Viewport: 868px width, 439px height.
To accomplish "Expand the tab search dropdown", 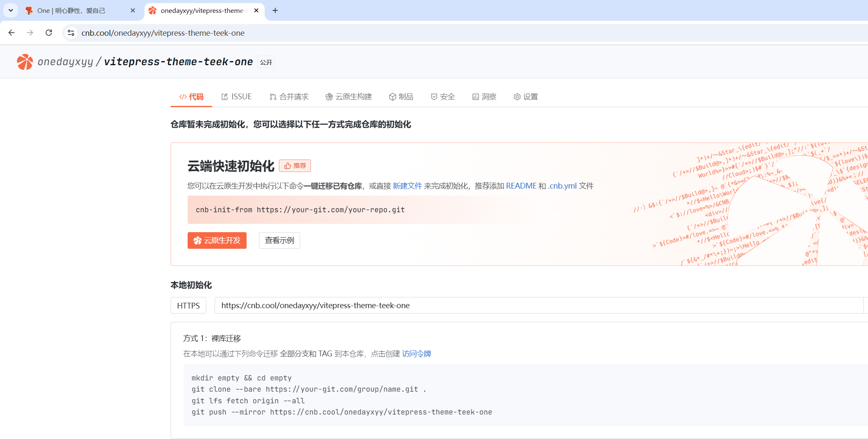I will [x=10, y=10].
